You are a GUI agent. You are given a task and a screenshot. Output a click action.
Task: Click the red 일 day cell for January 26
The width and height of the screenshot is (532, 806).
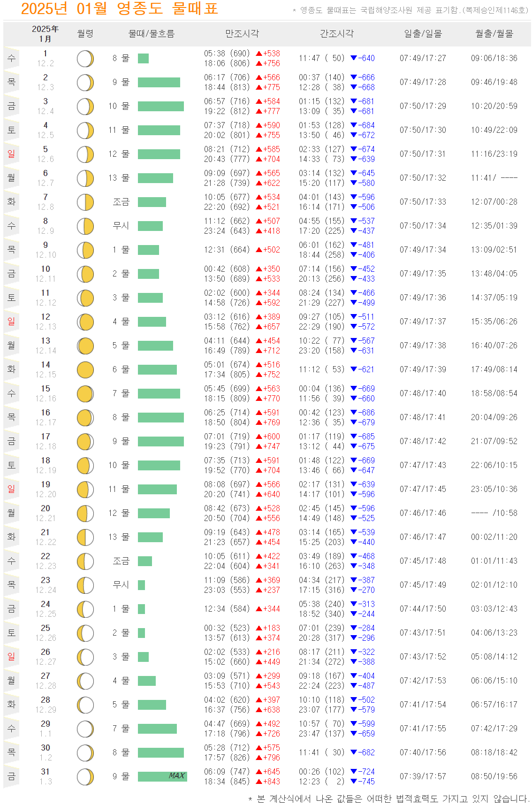click(x=11, y=657)
